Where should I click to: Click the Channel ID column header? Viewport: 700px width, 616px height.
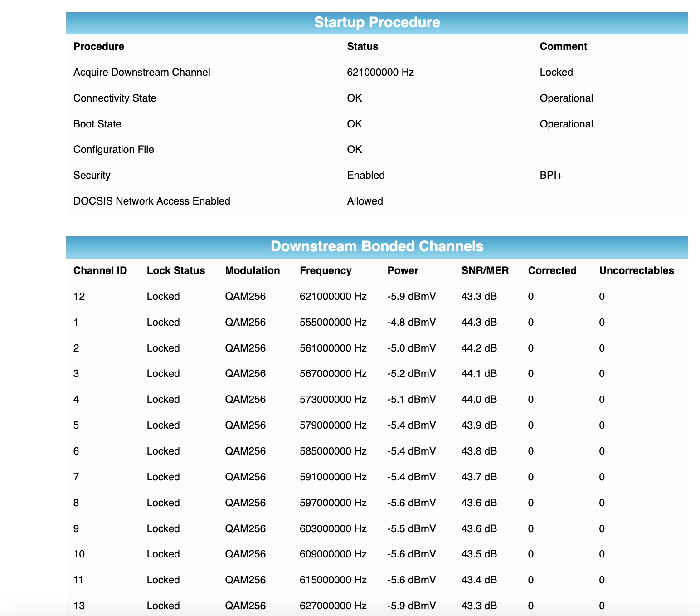[x=100, y=270]
